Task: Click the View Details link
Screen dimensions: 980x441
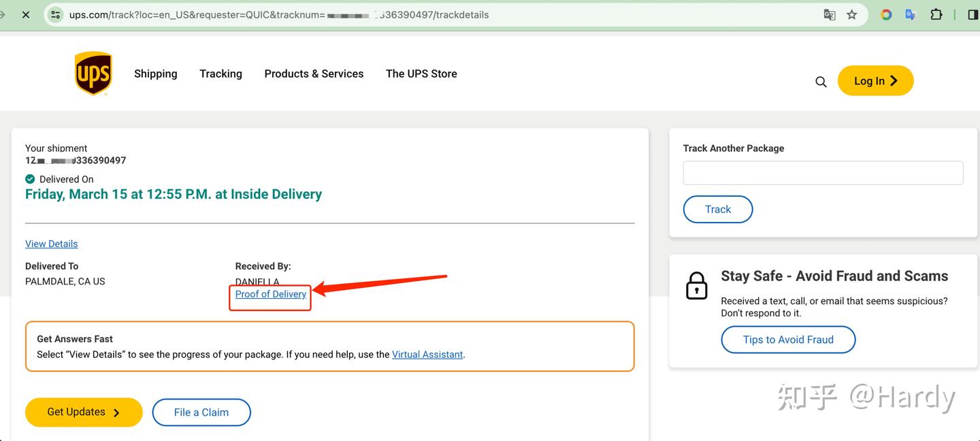Action: [51, 243]
